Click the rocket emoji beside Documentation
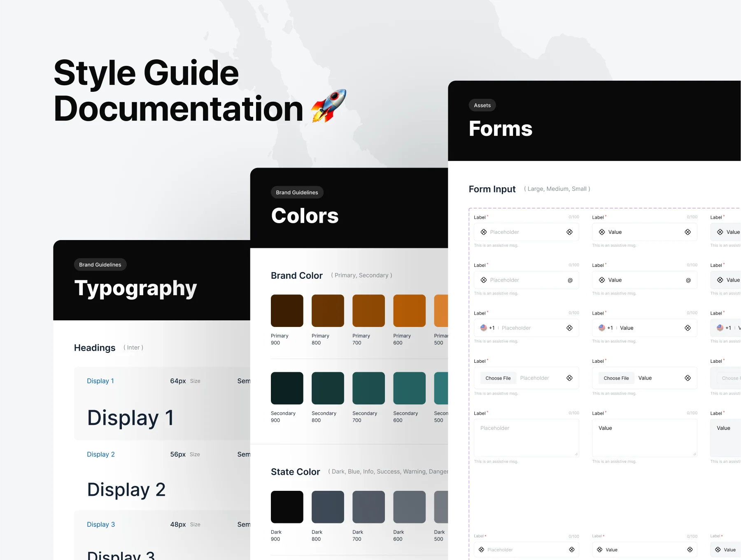Image resolution: width=741 pixels, height=560 pixels. (329, 106)
